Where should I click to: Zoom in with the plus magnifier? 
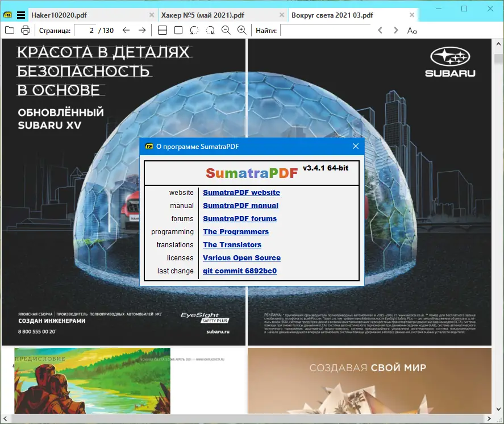(241, 30)
